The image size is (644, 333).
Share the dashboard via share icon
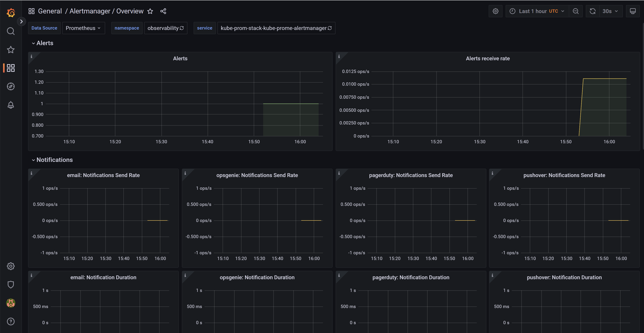click(163, 11)
